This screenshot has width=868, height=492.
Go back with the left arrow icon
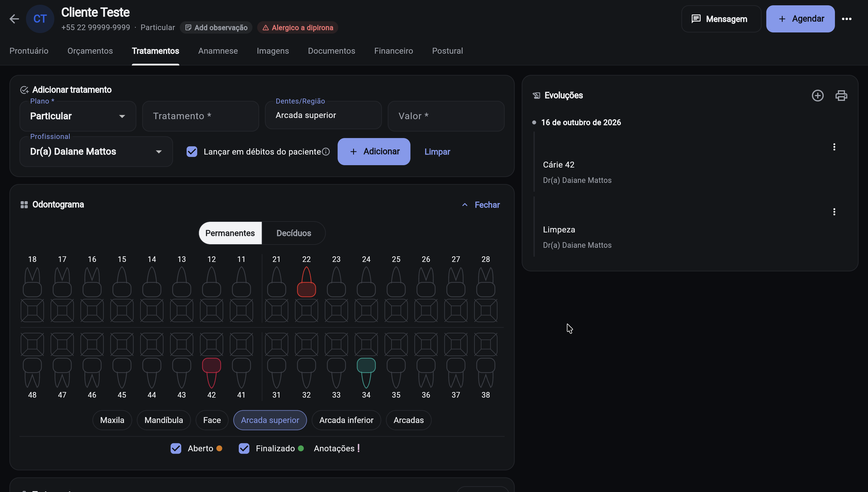point(14,19)
